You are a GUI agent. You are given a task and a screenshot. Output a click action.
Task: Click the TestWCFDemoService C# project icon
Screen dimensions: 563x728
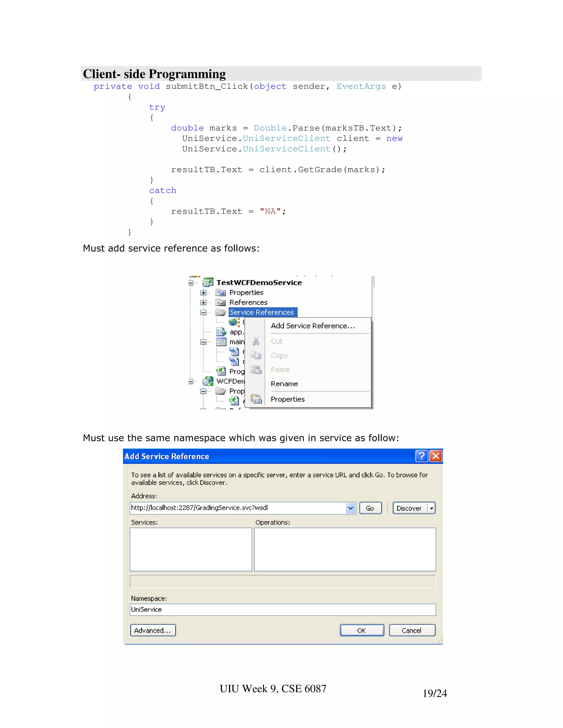point(208,282)
